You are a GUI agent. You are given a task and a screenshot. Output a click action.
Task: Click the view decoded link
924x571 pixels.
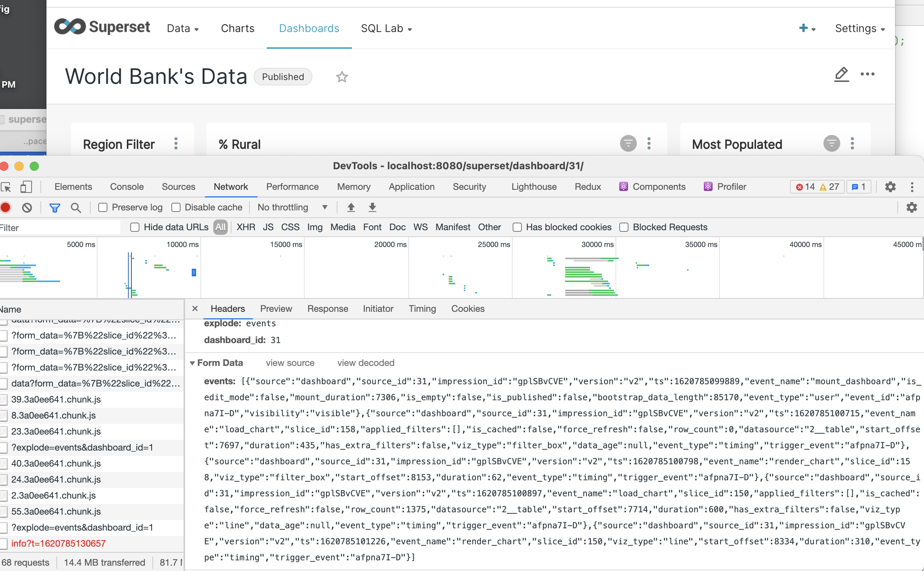pyautogui.click(x=366, y=363)
